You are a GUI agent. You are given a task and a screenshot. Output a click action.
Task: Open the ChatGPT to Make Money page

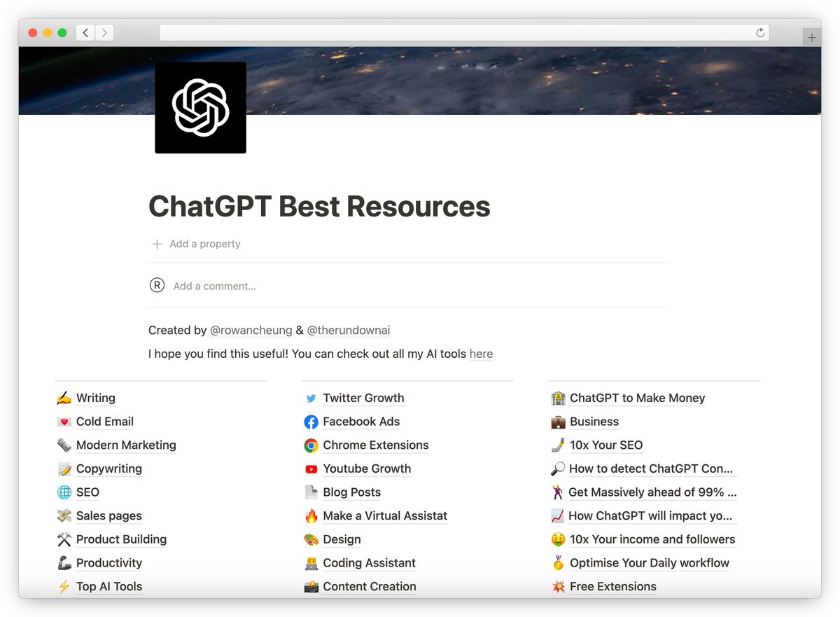637,398
